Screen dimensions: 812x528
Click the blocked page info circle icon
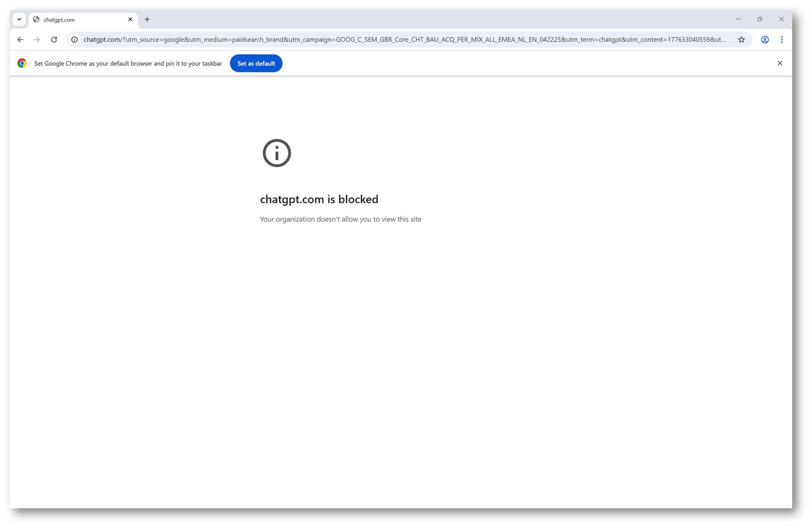[277, 153]
